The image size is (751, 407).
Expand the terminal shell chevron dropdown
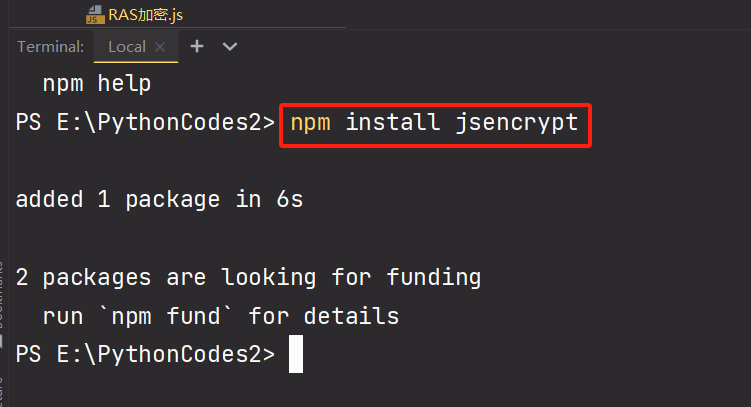pos(230,46)
